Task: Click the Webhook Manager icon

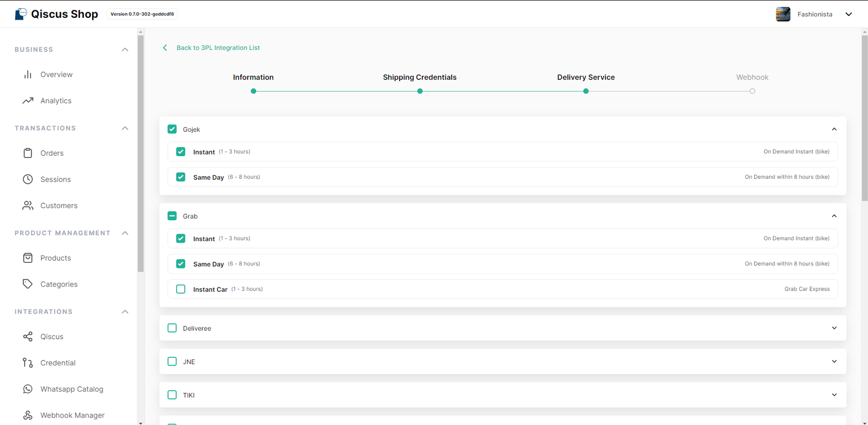Action: [x=28, y=415]
